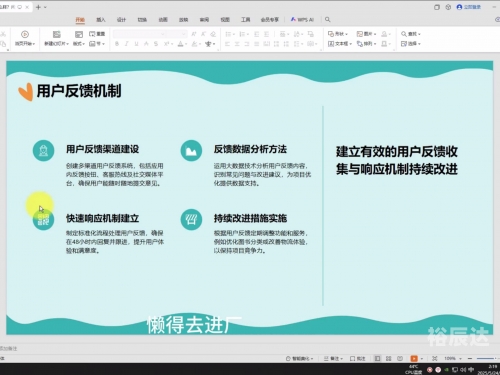Click the new tab plus button
The image size is (500, 375).
point(38,7)
